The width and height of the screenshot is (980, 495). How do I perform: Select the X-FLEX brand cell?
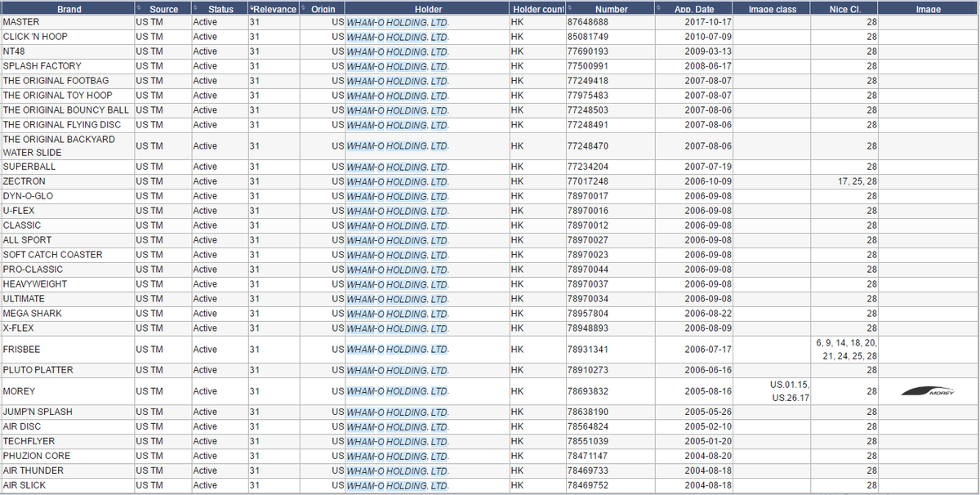(x=68, y=328)
